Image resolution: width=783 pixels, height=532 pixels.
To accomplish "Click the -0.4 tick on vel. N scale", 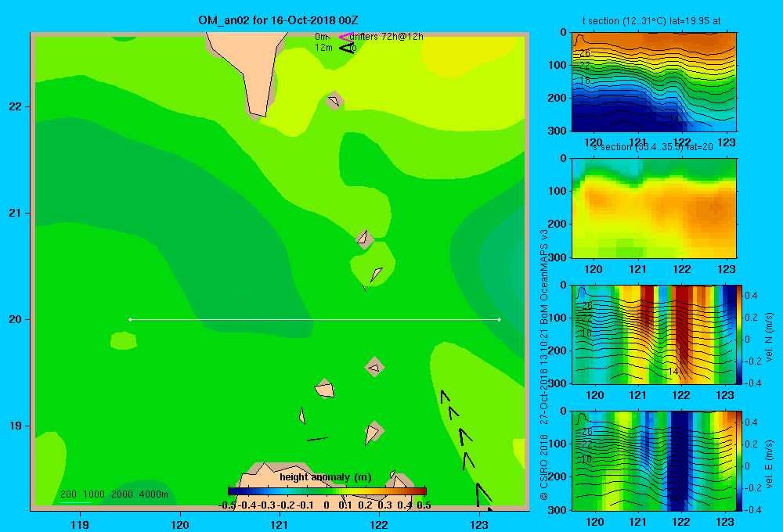I will coord(752,383).
